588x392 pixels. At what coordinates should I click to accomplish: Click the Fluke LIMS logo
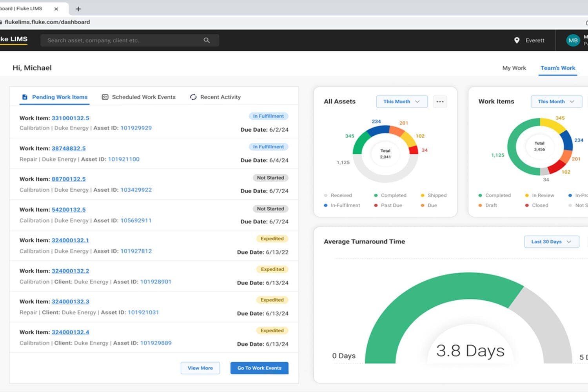coord(14,39)
